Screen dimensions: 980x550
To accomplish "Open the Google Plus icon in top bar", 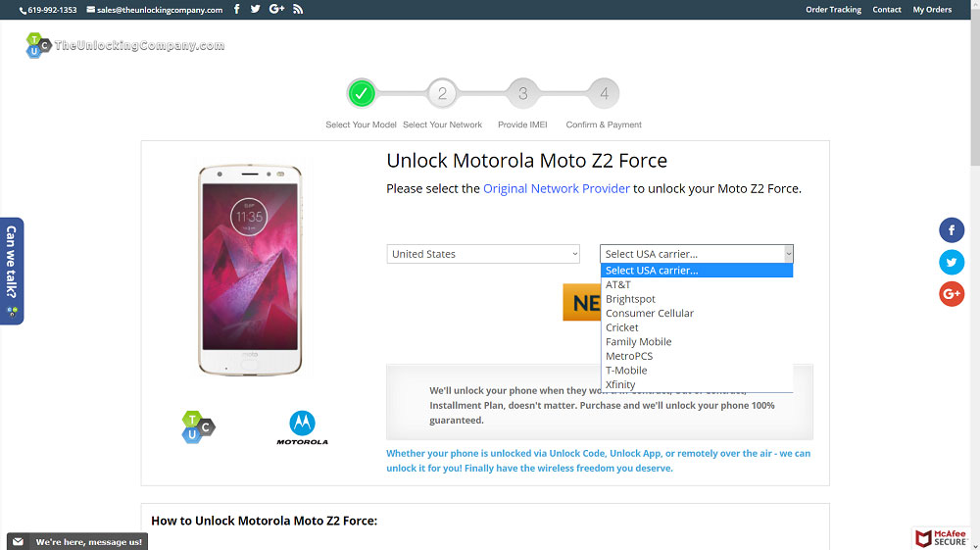I will [276, 9].
